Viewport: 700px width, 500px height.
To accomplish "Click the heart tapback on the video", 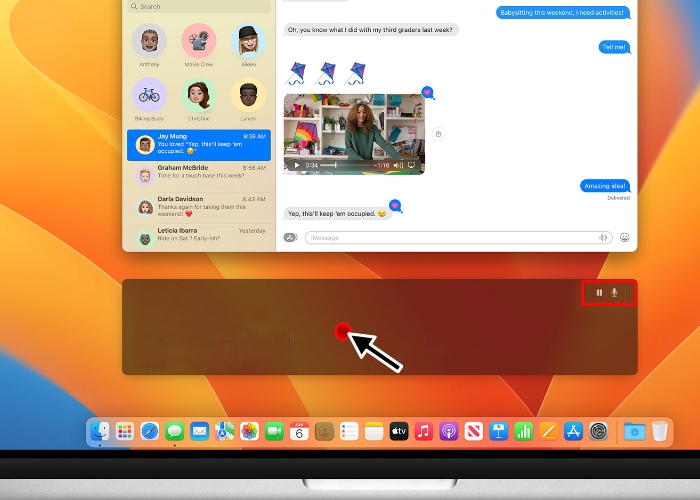I will click(428, 92).
